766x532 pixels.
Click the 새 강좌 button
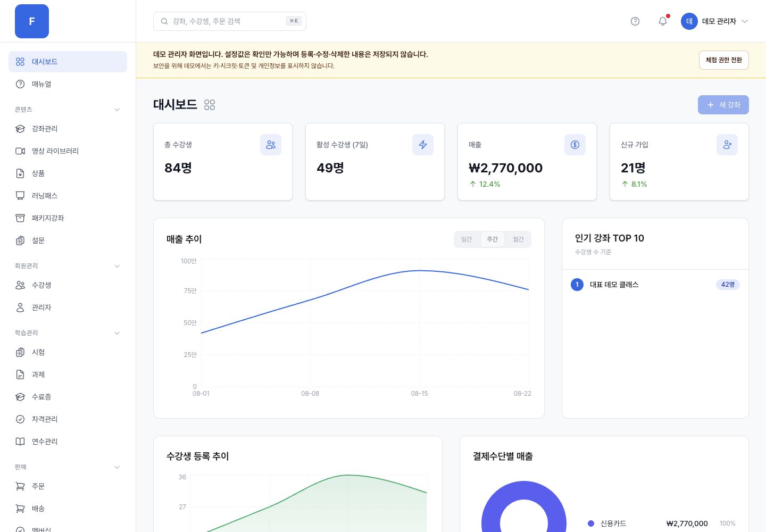point(723,105)
